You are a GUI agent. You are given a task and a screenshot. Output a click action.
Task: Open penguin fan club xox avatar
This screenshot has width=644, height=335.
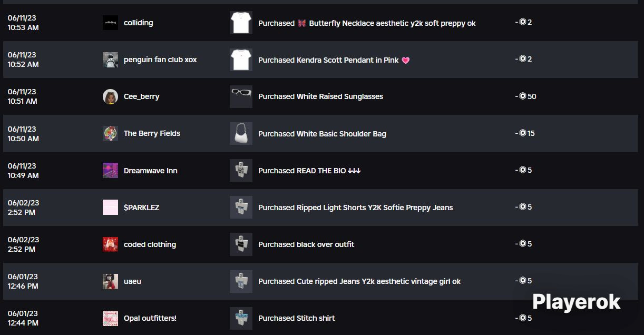point(110,60)
